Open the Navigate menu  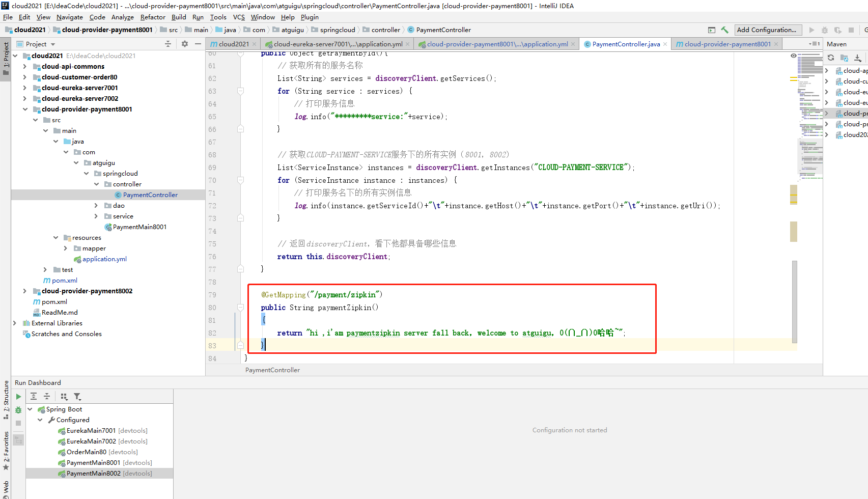pos(70,17)
